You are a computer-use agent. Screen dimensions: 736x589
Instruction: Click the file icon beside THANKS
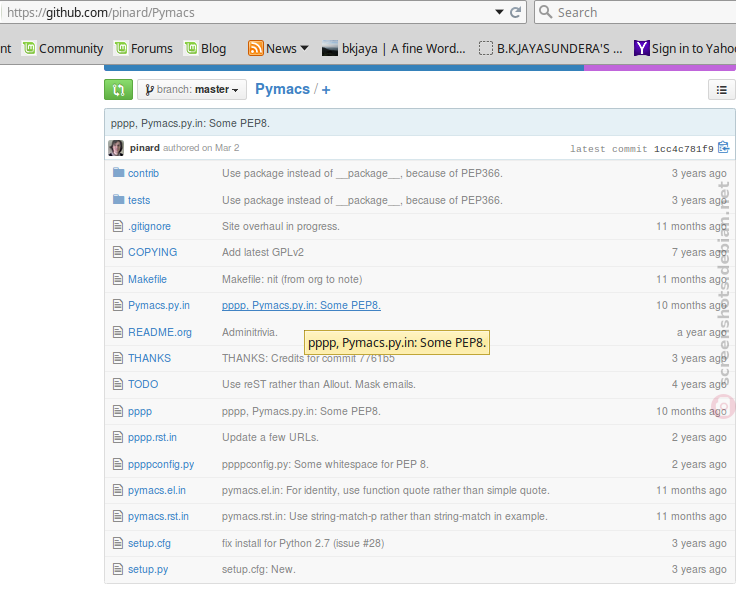pos(118,358)
